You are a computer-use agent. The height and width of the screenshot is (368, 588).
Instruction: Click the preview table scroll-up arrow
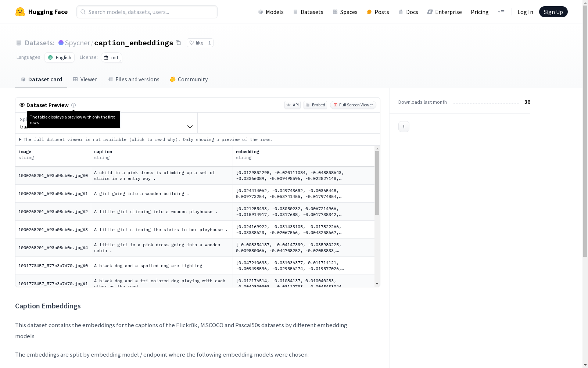(377, 149)
